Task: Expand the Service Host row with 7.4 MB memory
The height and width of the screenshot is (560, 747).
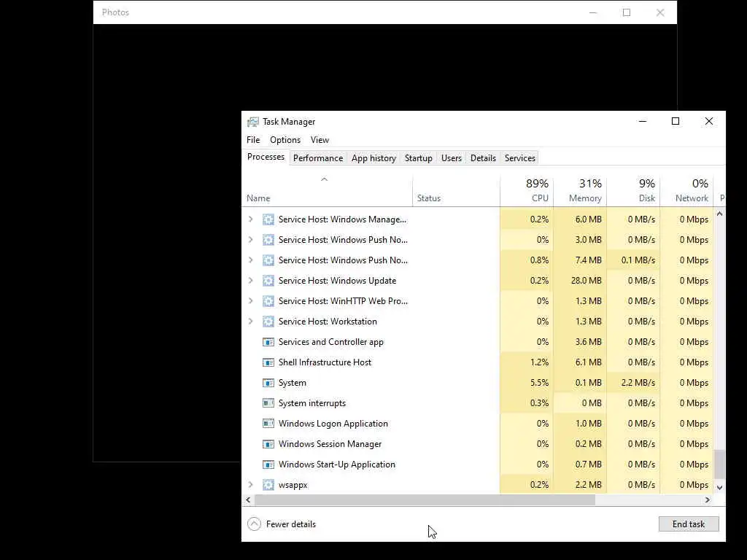Action: (251, 260)
